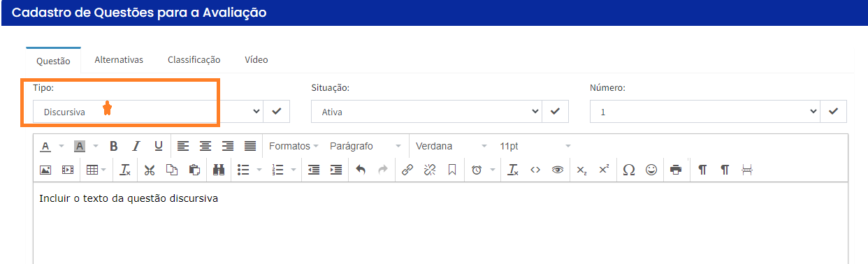Expand the Formatos menu

(294, 146)
